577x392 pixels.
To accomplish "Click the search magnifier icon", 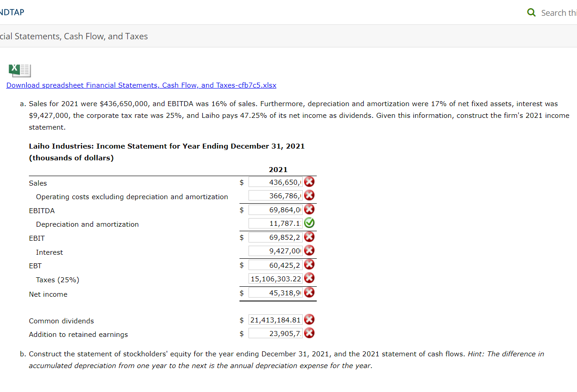I will click(x=531, y=12).
